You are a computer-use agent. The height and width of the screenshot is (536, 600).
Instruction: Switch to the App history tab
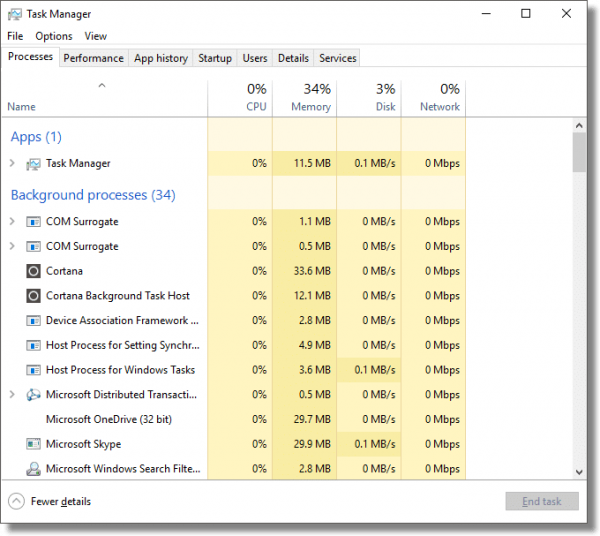[x=161, y=58]
